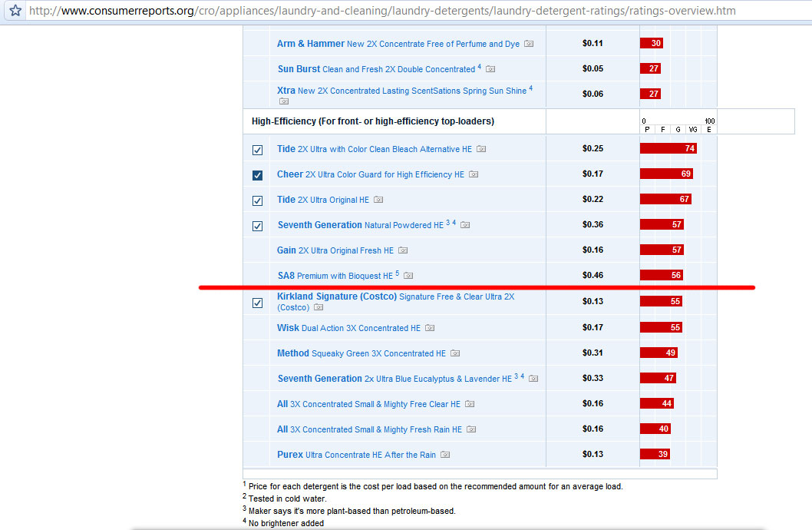This screenshot has height=530, width=812.
Task: Click the $0.05 price for Sun Burst
Action: click(593, 68)
